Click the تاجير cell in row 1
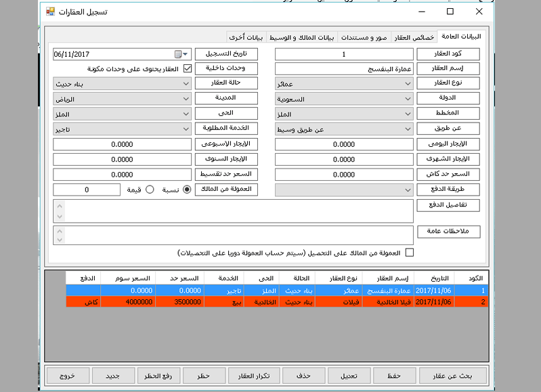This screenshot has width=541, height=392. coord(224,290)
